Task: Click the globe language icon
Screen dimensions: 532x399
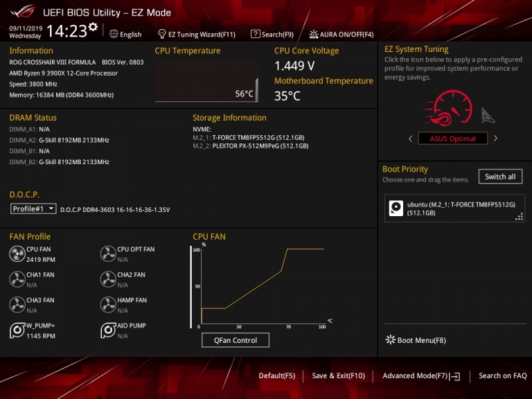Action: click(114, 34)
